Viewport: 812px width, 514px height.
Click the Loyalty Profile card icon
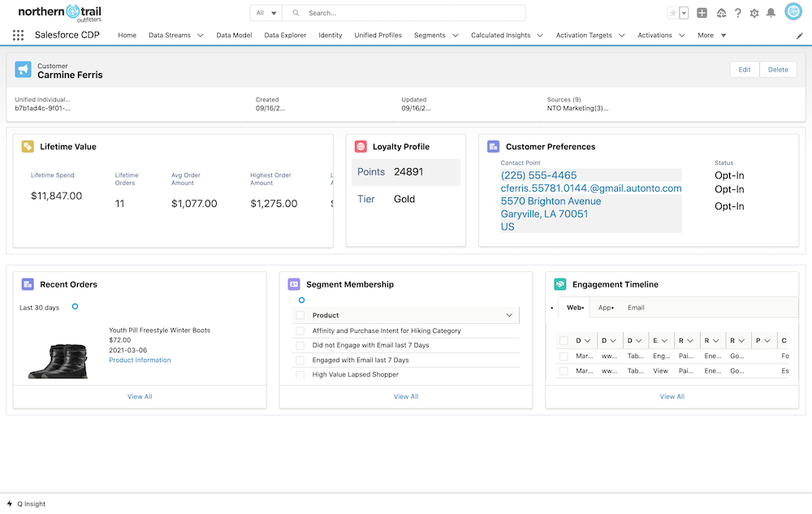[x=361, y=146]
